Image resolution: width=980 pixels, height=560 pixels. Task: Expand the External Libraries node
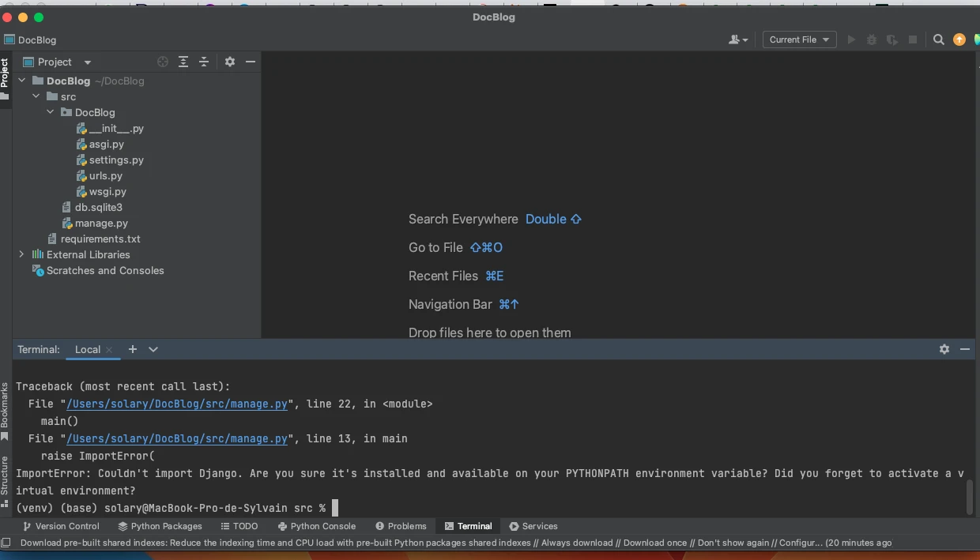click(x=21, y=254)
